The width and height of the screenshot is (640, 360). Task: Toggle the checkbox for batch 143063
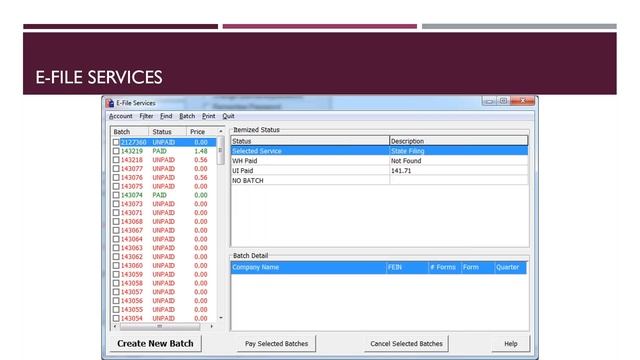(116, 248)
